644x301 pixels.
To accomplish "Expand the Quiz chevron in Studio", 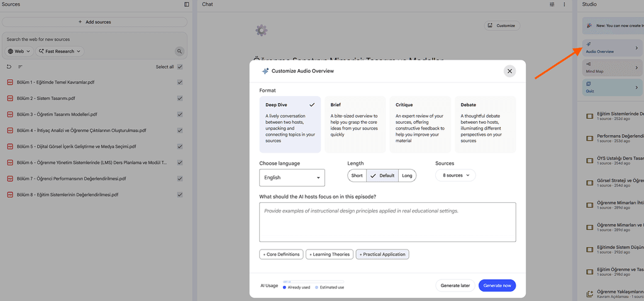I will tap(637, 87).
